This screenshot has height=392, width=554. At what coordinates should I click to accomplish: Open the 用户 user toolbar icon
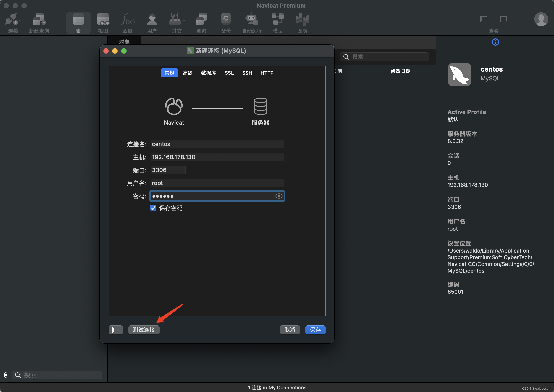152,19
